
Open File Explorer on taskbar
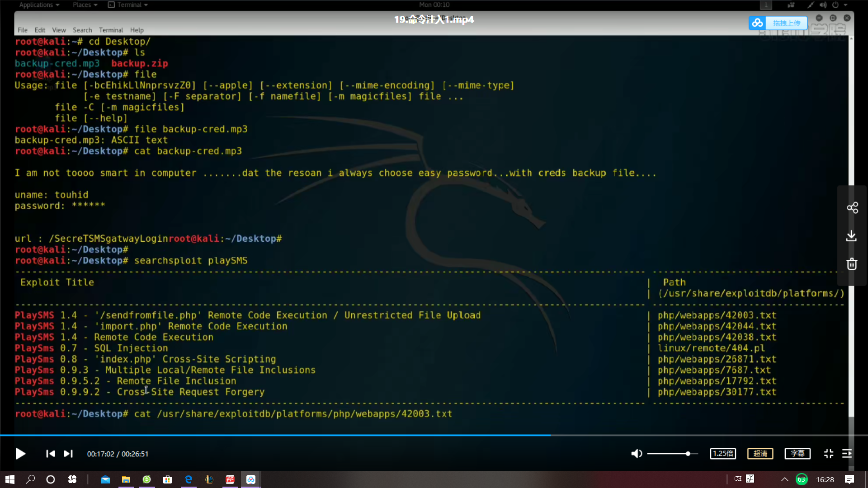point(126,479)
